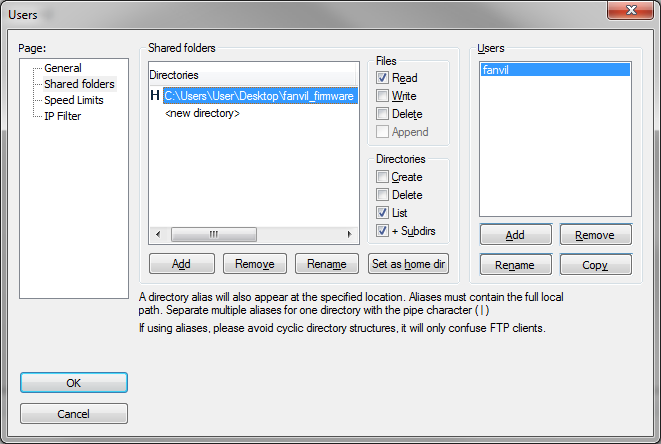
Task: Click Copy in Users panel
Action: coord(595,265)
